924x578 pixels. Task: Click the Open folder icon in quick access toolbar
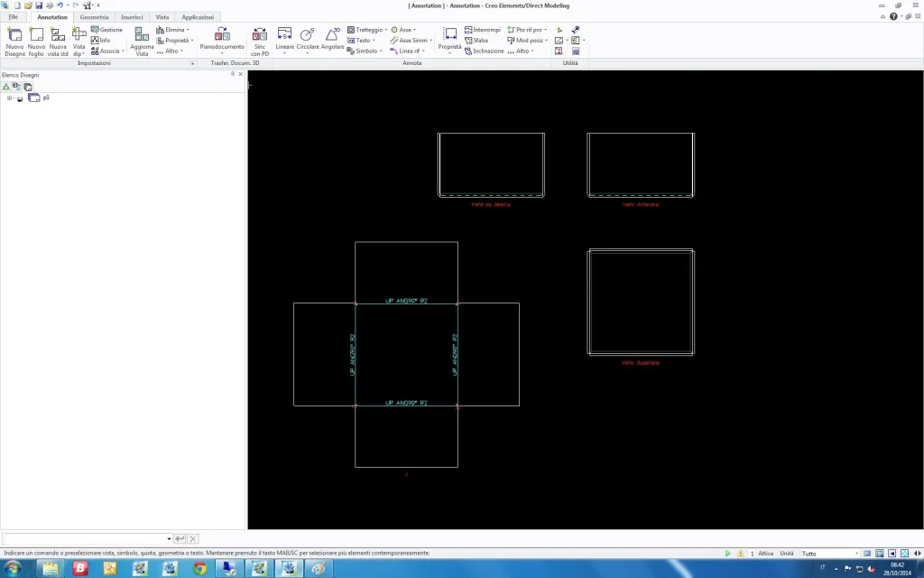(28, 5)
